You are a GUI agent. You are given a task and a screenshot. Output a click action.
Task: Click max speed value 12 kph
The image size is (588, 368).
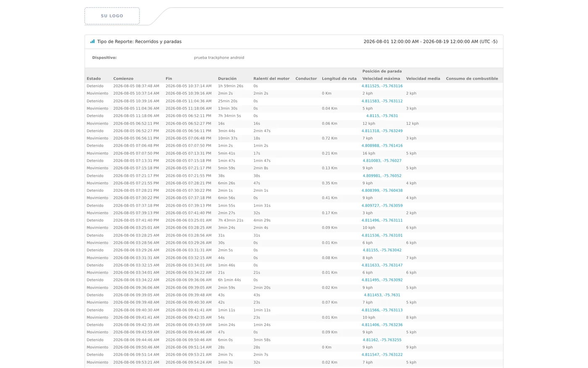tap(369, 124)
